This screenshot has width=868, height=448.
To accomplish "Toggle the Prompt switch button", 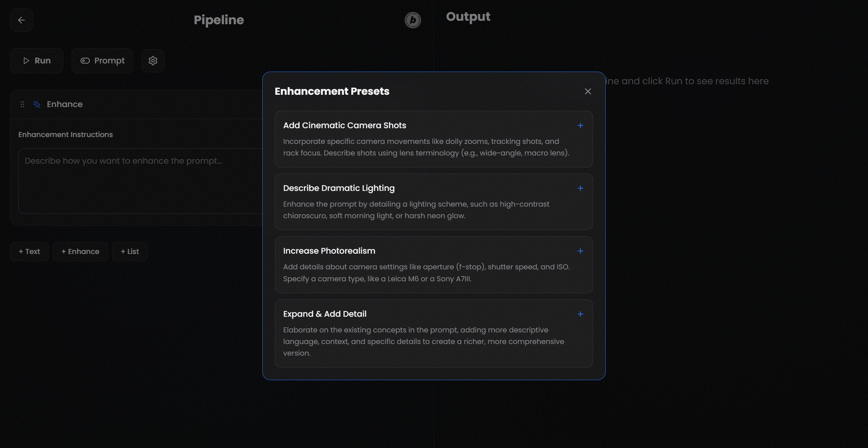I will point(102,61).
